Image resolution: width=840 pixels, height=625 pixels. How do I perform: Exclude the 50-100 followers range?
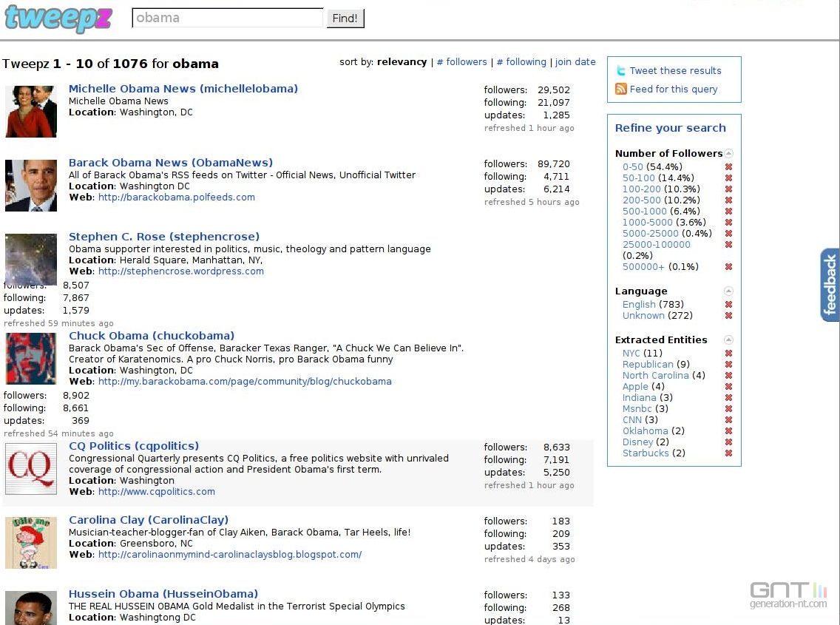click(x=728, y=178)
